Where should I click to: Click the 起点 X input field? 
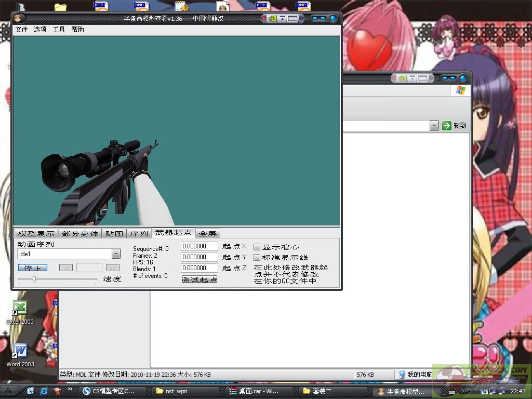199,246
